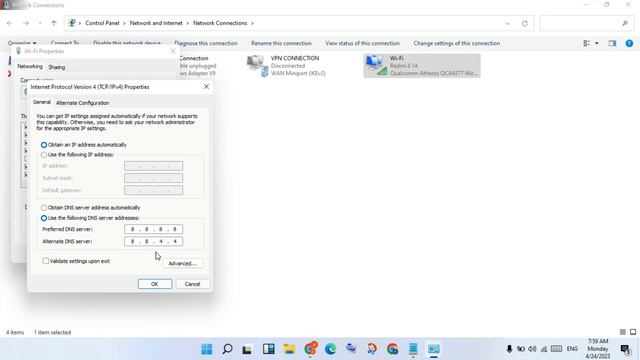
Task: Launch Microsoft Edge from taskbar
Action: [x=330, y=349]
